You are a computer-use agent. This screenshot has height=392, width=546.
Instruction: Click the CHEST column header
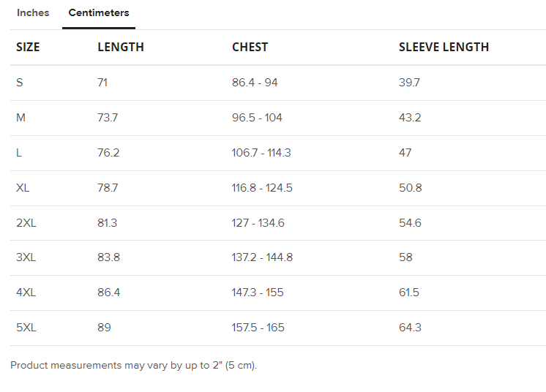(x=250, y=47)
